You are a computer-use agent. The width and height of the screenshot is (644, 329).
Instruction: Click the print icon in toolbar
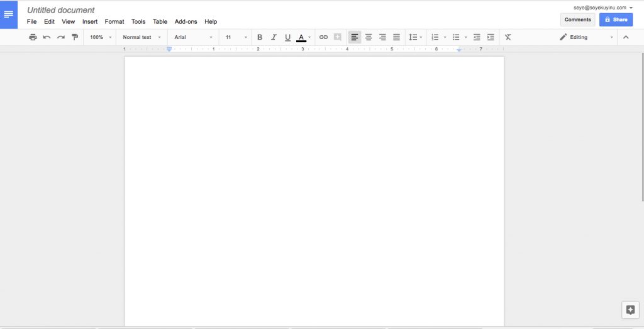point(33,37)
